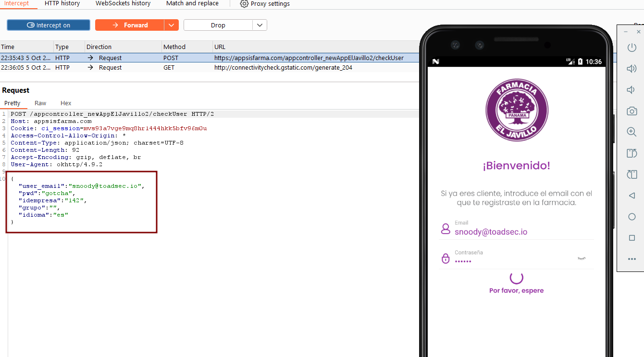Open emulator extended controls (three dots)

(632, 259)
